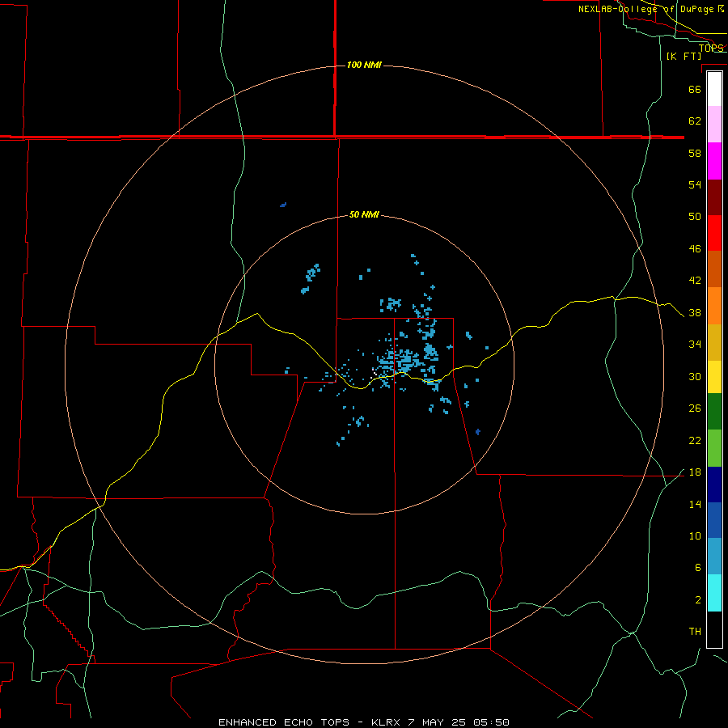Pick the cyan legend swatch

tap(714, 593)
